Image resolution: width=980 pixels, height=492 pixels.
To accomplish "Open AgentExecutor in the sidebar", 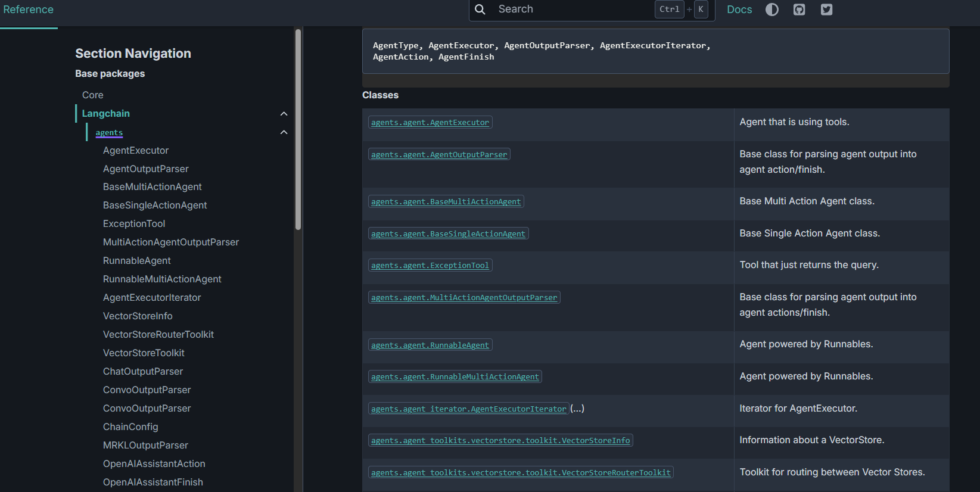I will tap(136, 151).
